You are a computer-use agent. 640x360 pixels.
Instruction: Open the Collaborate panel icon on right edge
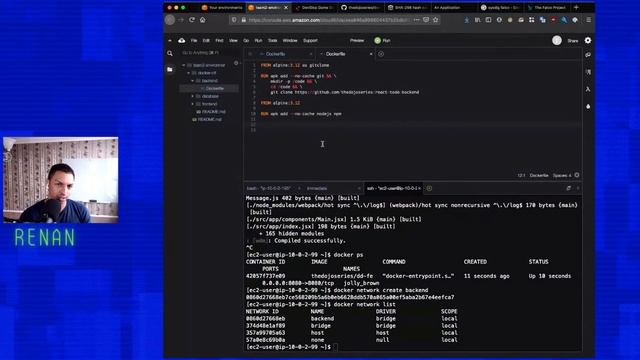click(x=588, y=55)
